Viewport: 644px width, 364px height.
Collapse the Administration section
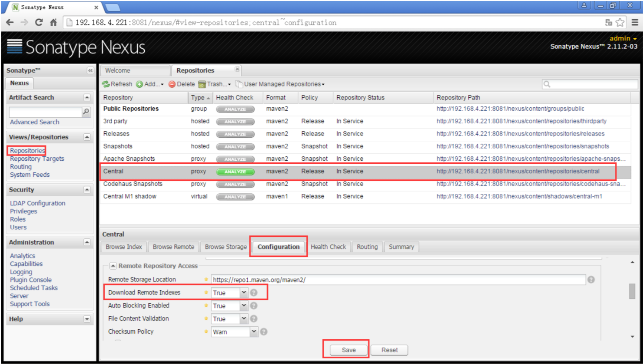click(x=87, y=242)
